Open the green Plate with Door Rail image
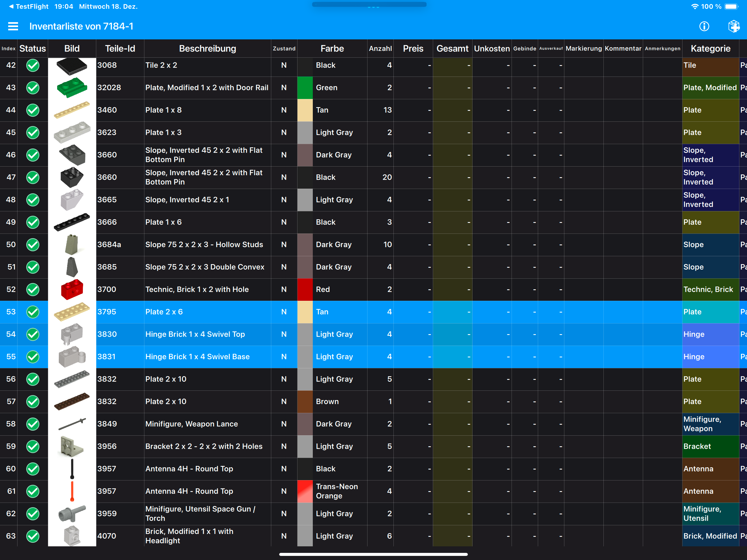Viewport: 747px width, 560px height. [72, 87]
